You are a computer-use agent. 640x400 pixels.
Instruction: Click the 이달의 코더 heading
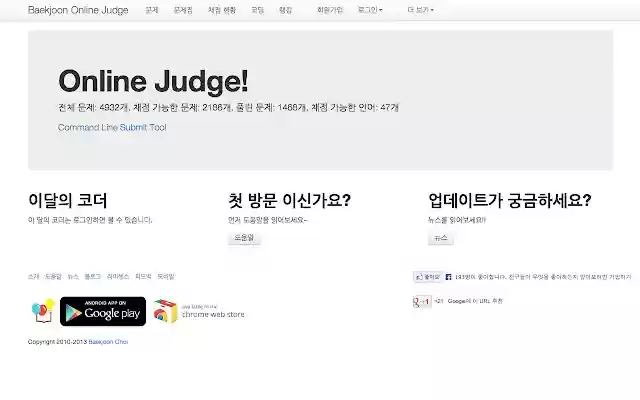coord(68,200)
